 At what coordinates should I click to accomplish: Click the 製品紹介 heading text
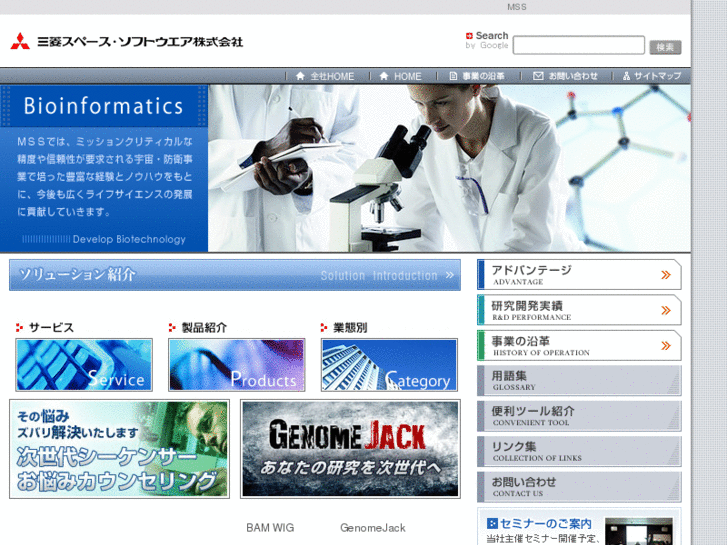pyautogui.click(x=204, y=327)
